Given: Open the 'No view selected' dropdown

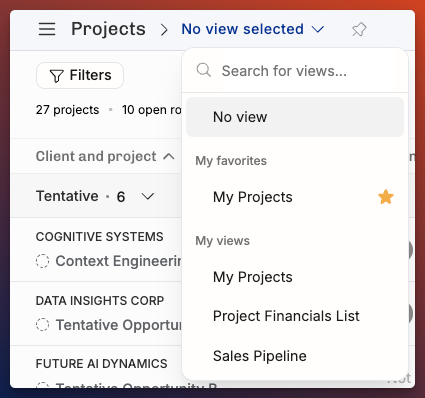Looking at the screenshot, I should 253,29.
